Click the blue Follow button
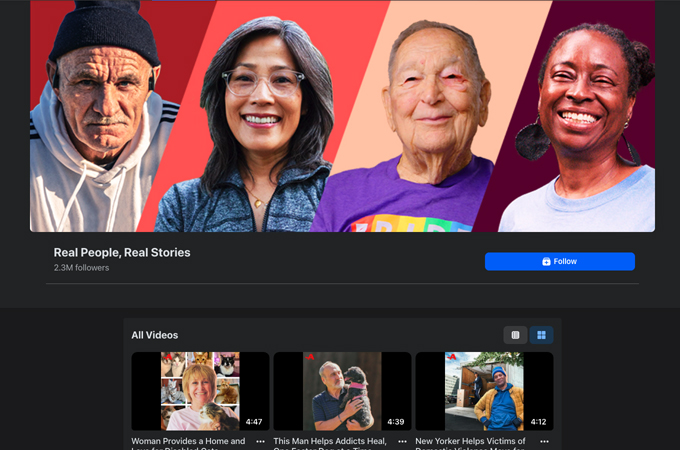Viewport: 680px width, 450px height. pyautogui.click(x=559, y=261)
